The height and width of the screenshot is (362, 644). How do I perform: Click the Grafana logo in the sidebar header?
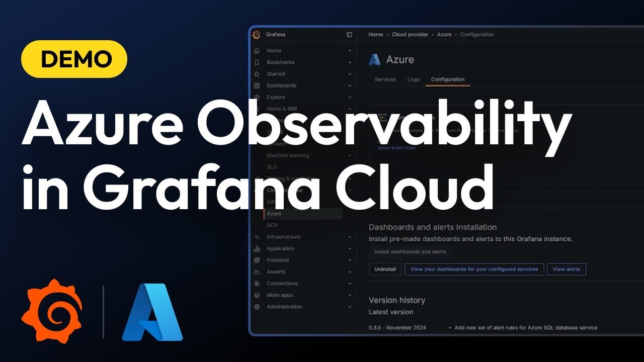tap(256, 35)
